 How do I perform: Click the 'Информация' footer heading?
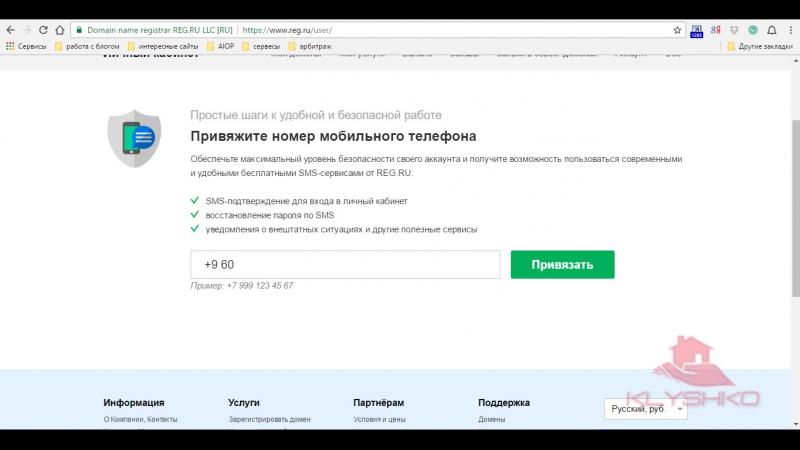coord(134,403)
